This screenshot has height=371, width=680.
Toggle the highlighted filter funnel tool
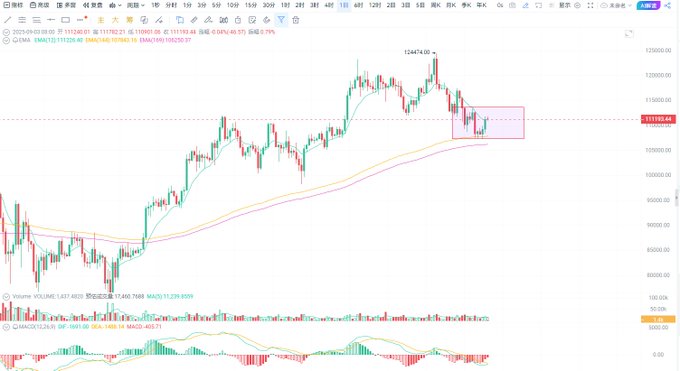[x=281, y=20]
